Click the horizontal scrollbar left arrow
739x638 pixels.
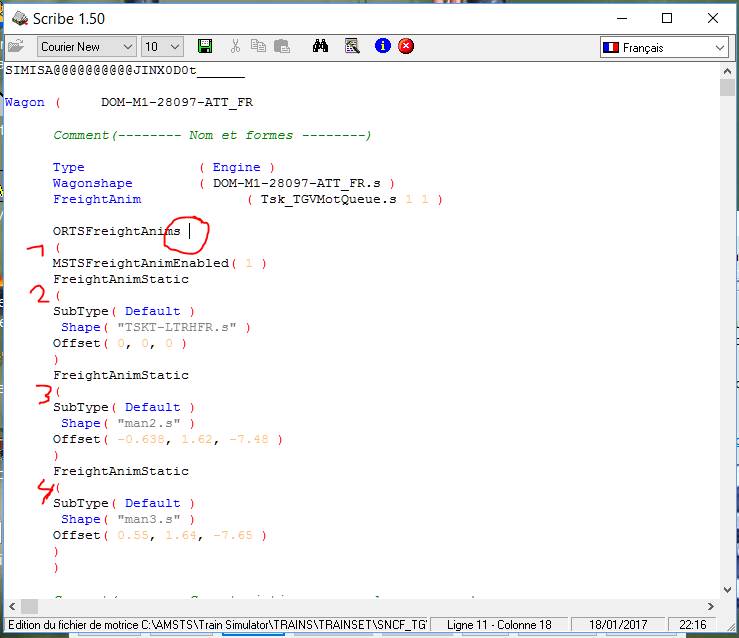(x=12, y=606)
